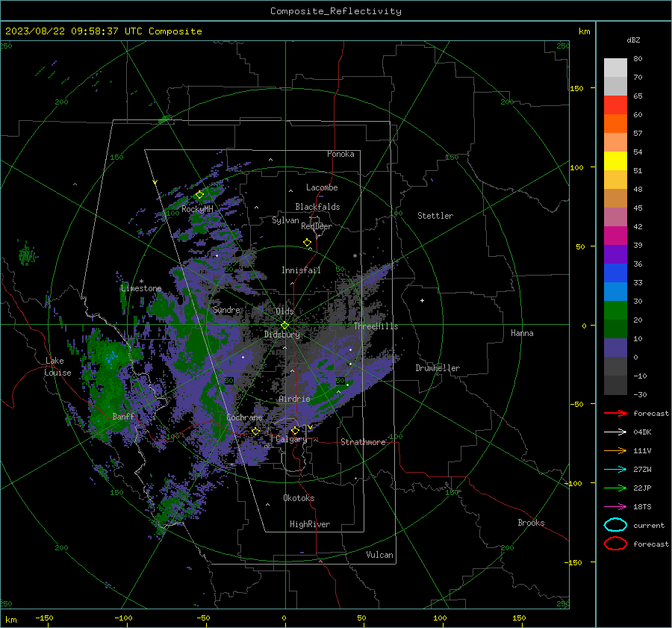This screenshot has width=672, height=628.
Task: Click the bottom axis -150 km tick label
Action: [44, 618]
